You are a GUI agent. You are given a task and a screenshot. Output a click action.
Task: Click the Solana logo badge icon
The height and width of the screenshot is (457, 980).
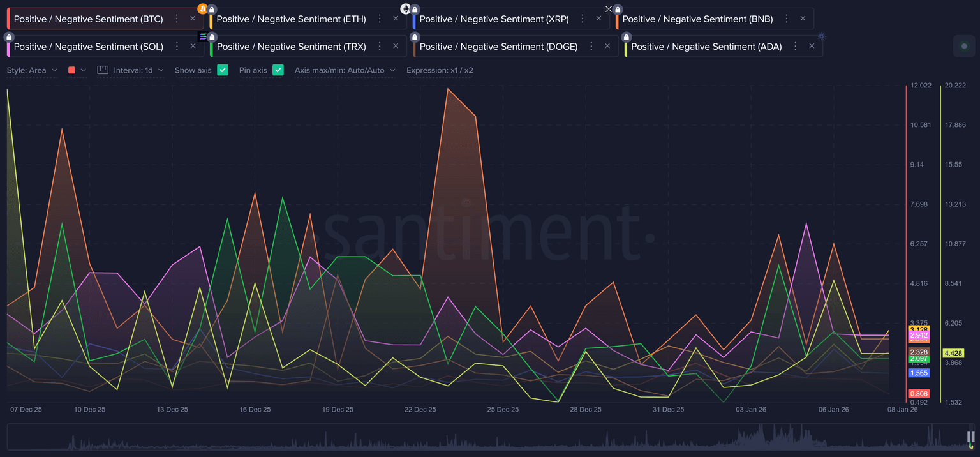[203, 37]
